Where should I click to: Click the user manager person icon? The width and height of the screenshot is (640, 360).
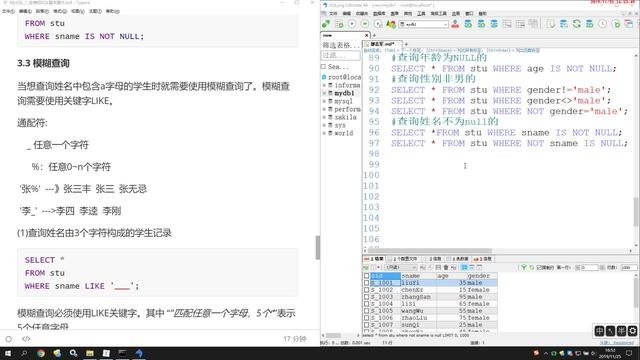coord(455,24)
